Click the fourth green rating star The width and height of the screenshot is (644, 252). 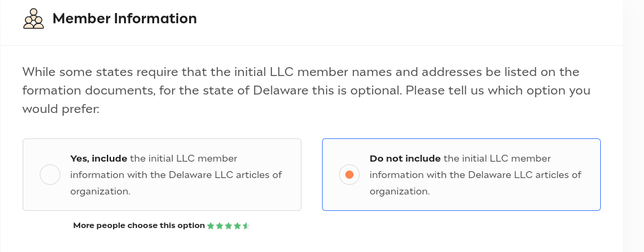(238, 226)
